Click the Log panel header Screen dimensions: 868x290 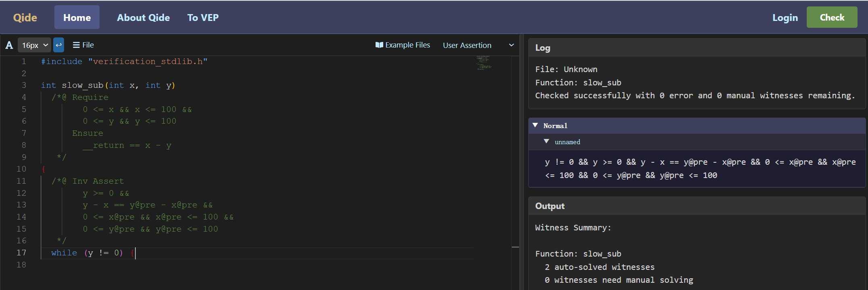(x=697, y=48)
